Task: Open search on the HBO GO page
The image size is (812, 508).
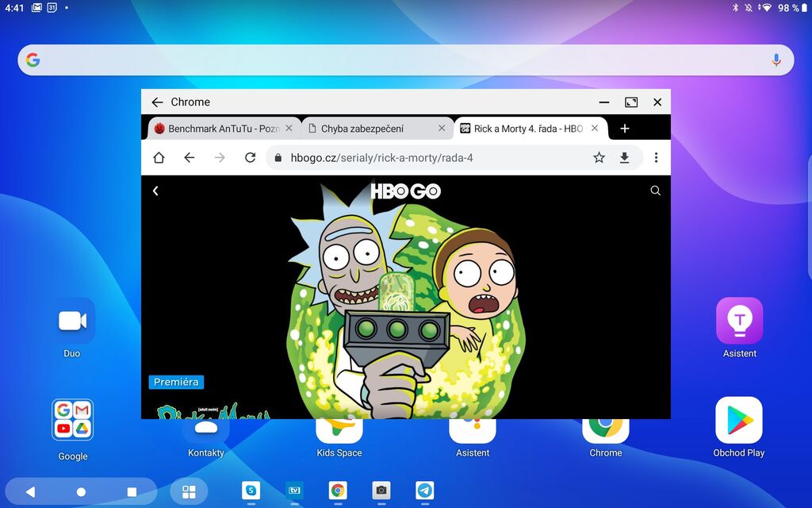Action: pos(655,190)
